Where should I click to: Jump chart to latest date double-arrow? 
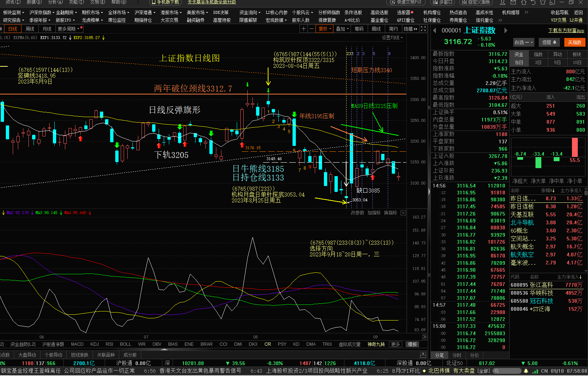pos(425,337)
